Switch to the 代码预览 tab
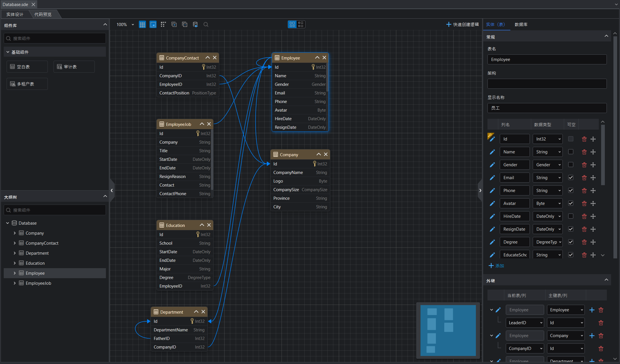The image size is (620, 364). tap(43, 14)
